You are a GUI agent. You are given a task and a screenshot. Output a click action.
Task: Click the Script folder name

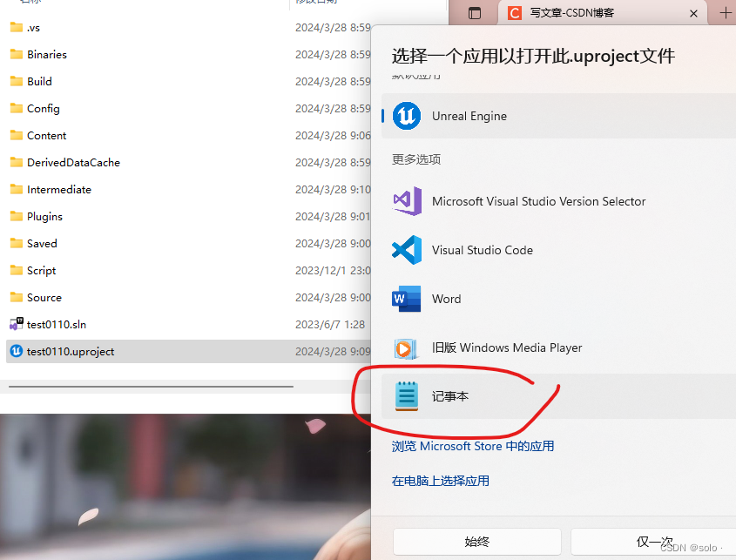tap(41, 271)
